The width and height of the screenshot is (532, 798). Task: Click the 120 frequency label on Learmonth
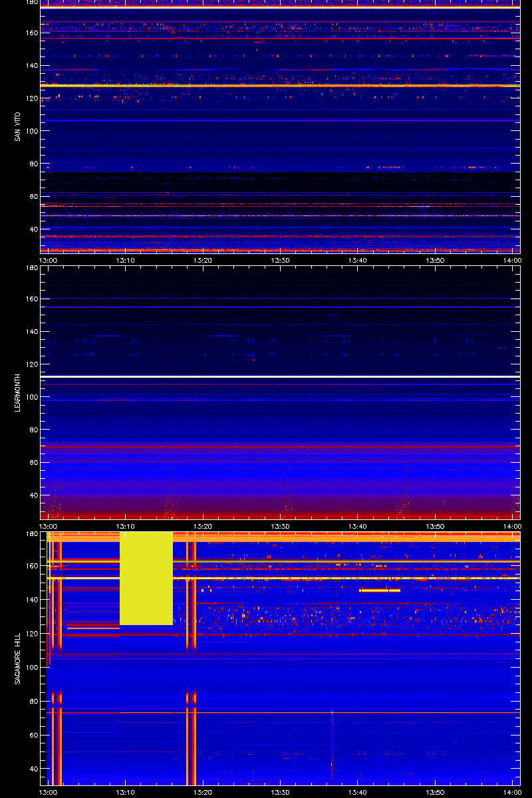pyautogui.click(x=31, y=364)
